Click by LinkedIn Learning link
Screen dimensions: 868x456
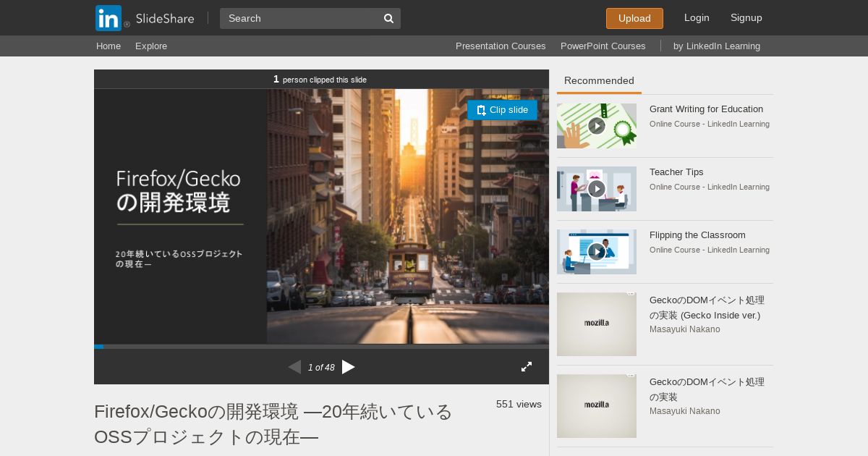click(717, 46)
